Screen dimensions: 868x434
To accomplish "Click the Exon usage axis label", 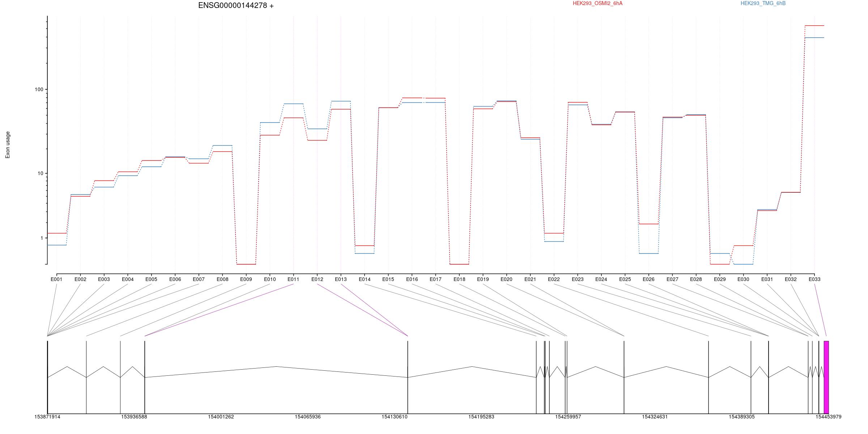I will click(8, 145).
